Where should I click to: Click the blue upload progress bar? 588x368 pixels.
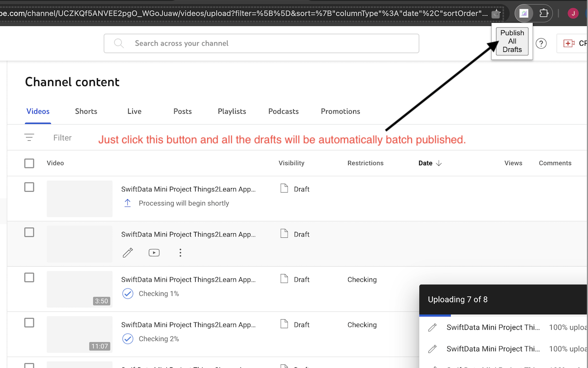click(435, 316)
